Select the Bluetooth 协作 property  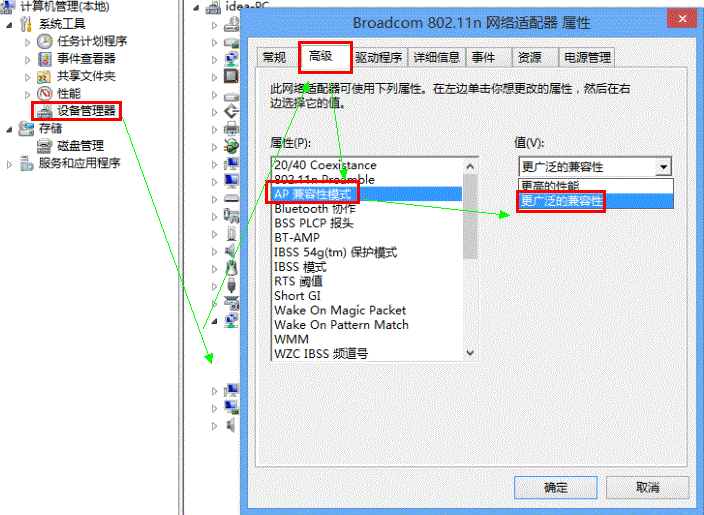(315, 209)
